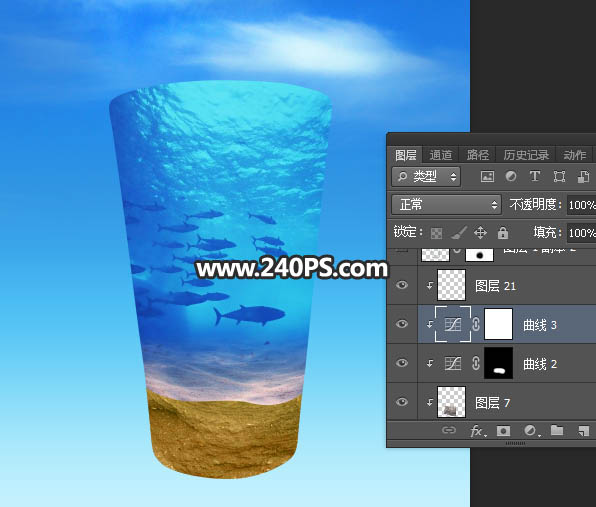Filter layers by adjustment layer icon
The height and width of the screenshot is (507, 596).
point(510,176)
